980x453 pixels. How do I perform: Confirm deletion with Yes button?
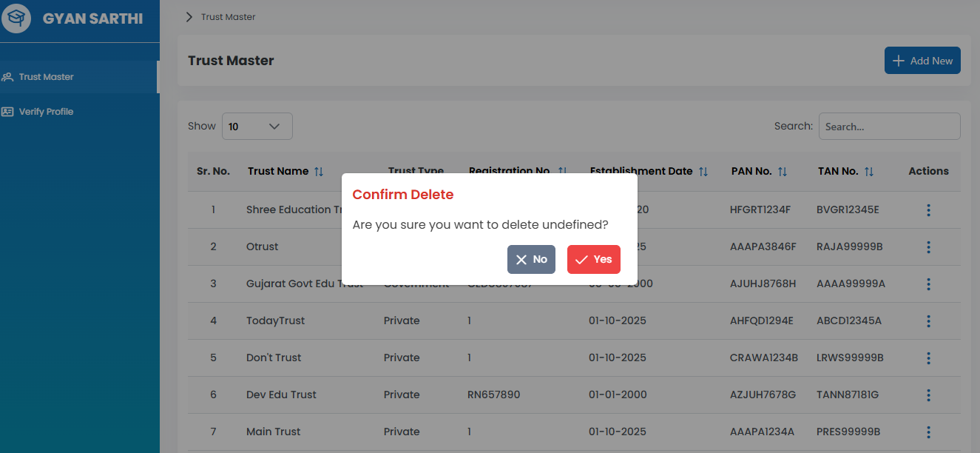tap(593, 260)
